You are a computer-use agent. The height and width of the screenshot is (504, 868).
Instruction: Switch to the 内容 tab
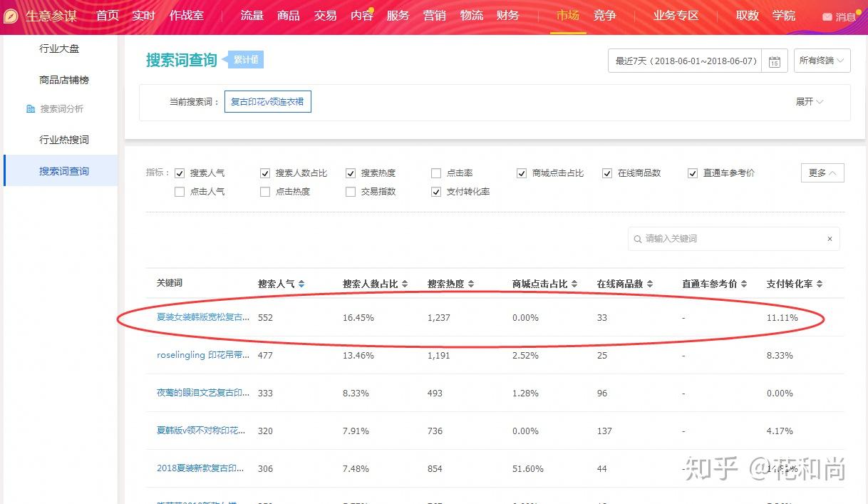tap(362, 16)
